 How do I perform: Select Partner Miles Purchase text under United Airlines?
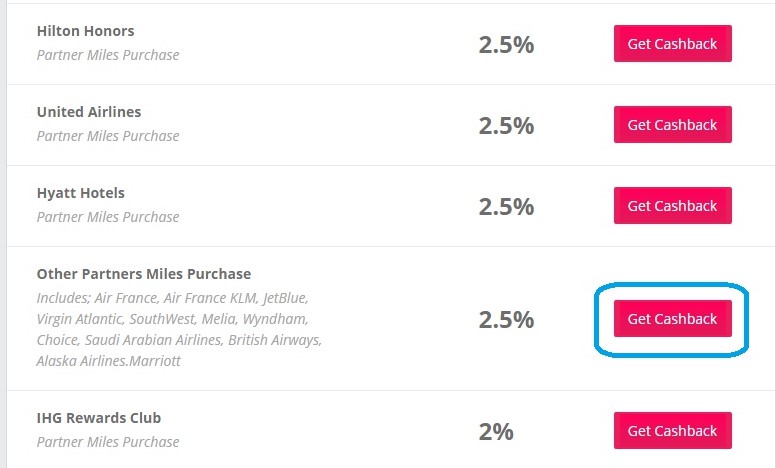(108, 136)
